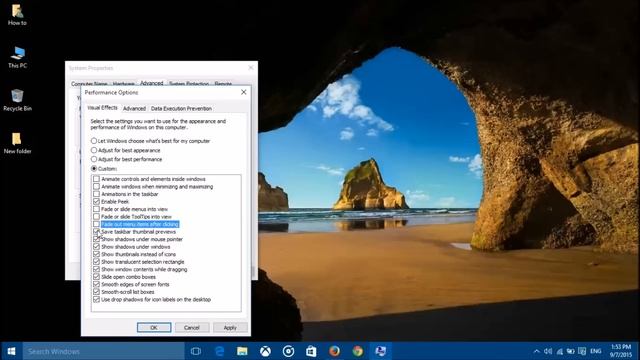
Task: Launch Microsoft Edge from the taskbar
Action: (219, 351)
